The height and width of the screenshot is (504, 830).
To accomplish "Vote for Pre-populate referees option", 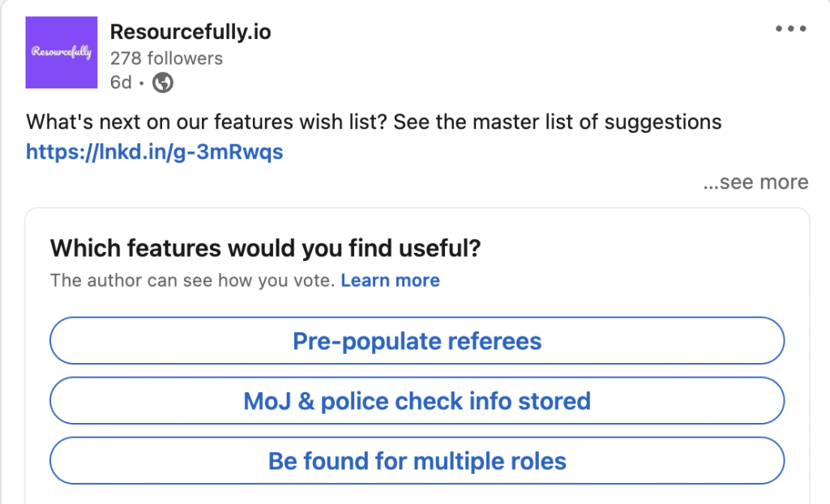I will coord(417,340).
